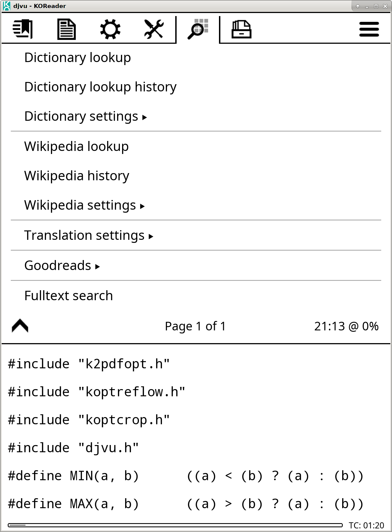Open the settings gear in the toolbar

coord(110,29)
